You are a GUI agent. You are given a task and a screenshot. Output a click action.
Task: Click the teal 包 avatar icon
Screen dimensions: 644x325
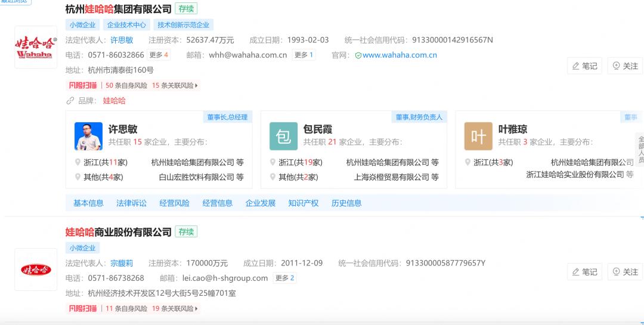pyautogui.click(x=283, y=136)
